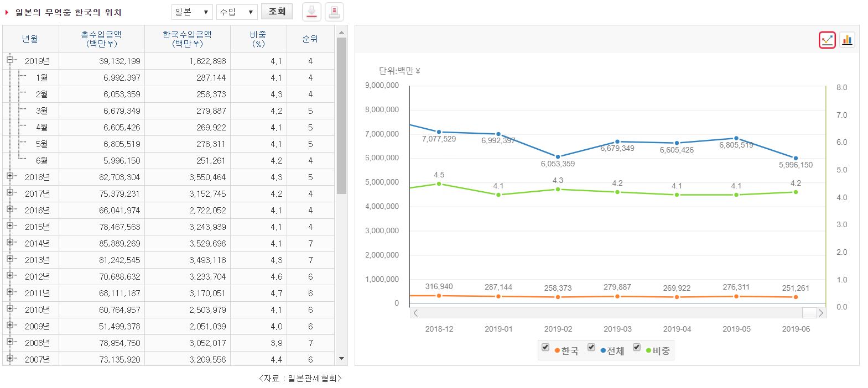Expand the 2018년 row
Screen dimensions: 868x388
(10, 176)
